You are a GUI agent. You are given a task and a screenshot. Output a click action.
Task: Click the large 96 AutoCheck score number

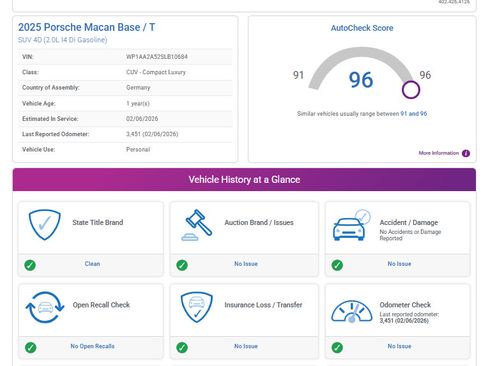361,80
